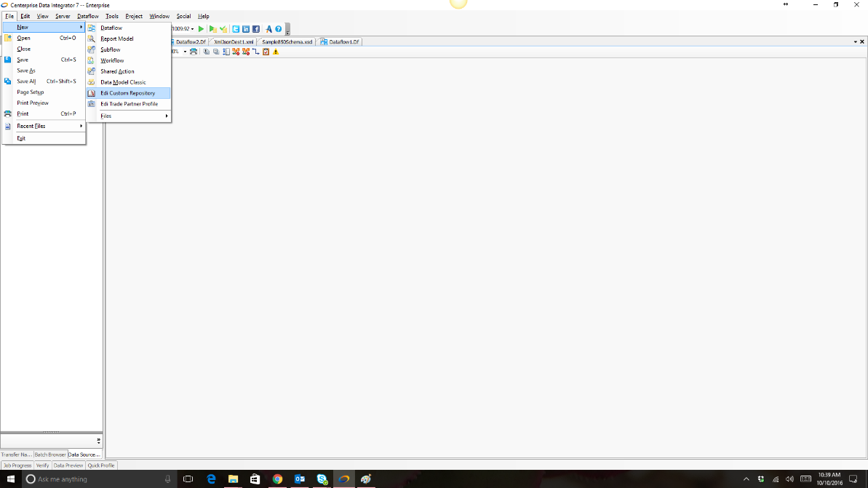Select Dataflow from the New submenu
This screenshot has width=868, height=488.
coord(111,28)
